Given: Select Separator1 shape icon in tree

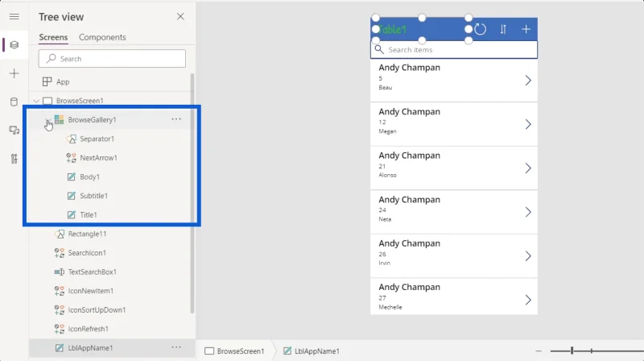Looking at the screenshot, I should pos(71,139).
